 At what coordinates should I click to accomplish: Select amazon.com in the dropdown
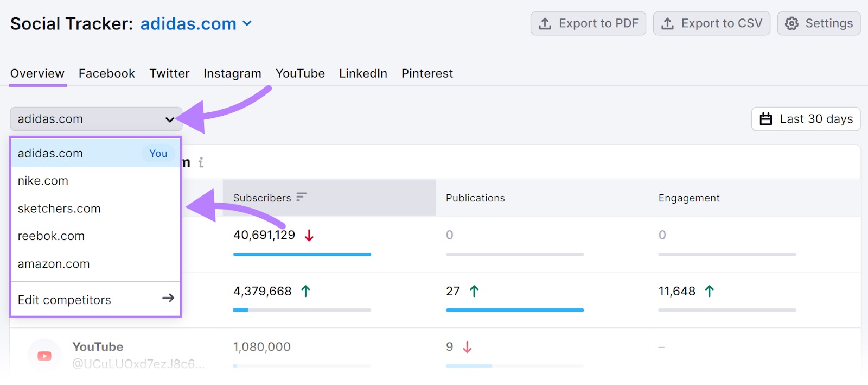point(54,264)
